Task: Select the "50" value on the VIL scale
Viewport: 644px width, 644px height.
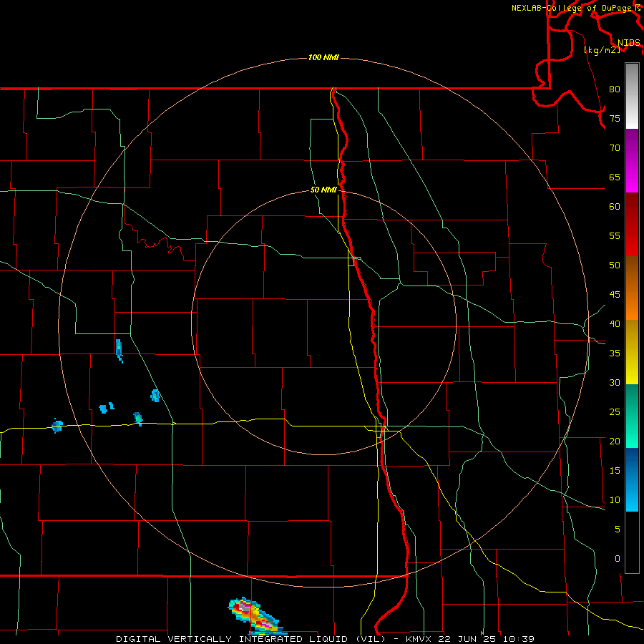Action: pos(615,265)
